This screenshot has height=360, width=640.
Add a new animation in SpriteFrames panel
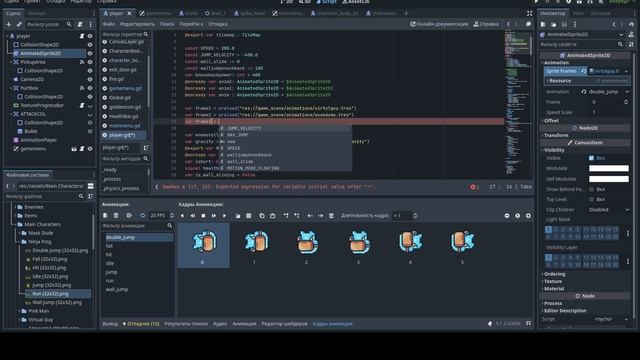click(105, 216)
